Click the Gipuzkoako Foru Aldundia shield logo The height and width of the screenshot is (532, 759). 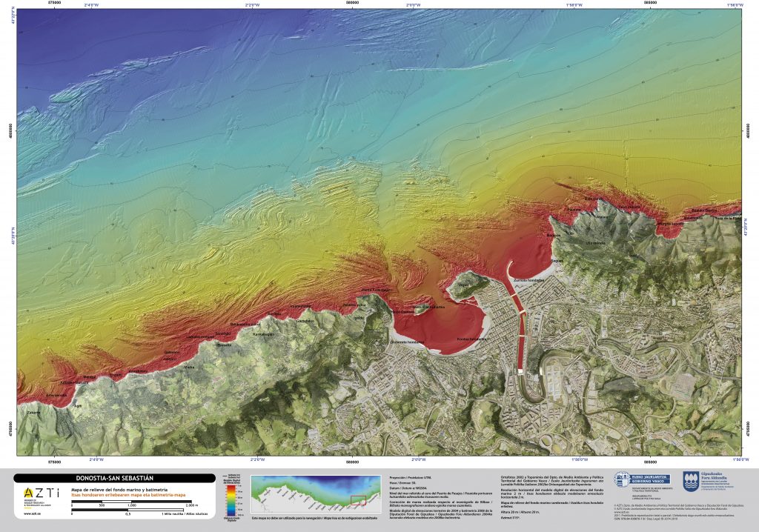690,479
